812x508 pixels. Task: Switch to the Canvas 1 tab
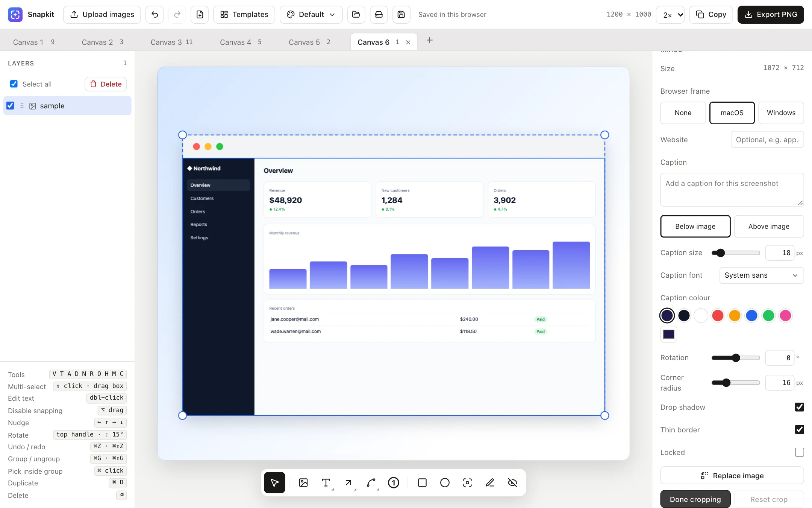[x=34, y=42]
